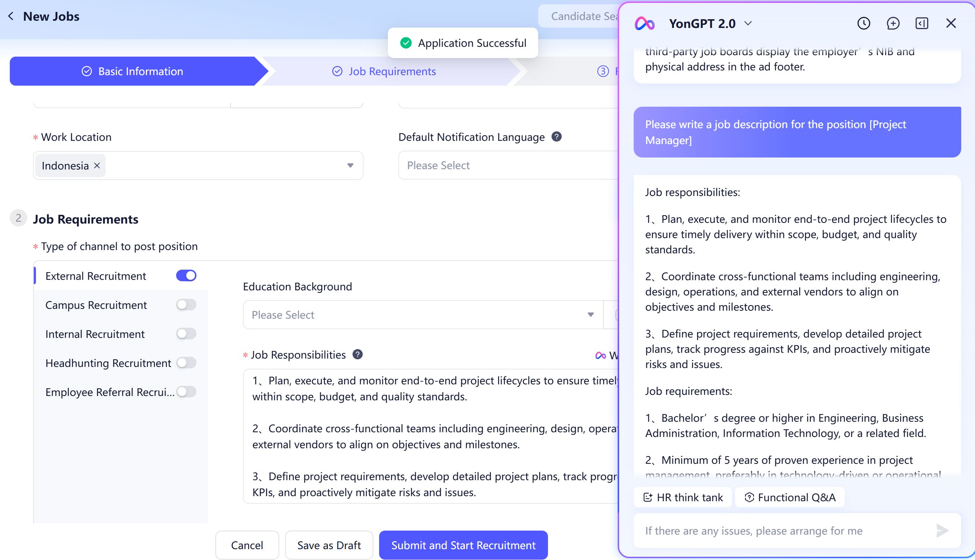Collapse YonGPT side panel icon
The height and width of the screenshot is (560, 975).
922,24
